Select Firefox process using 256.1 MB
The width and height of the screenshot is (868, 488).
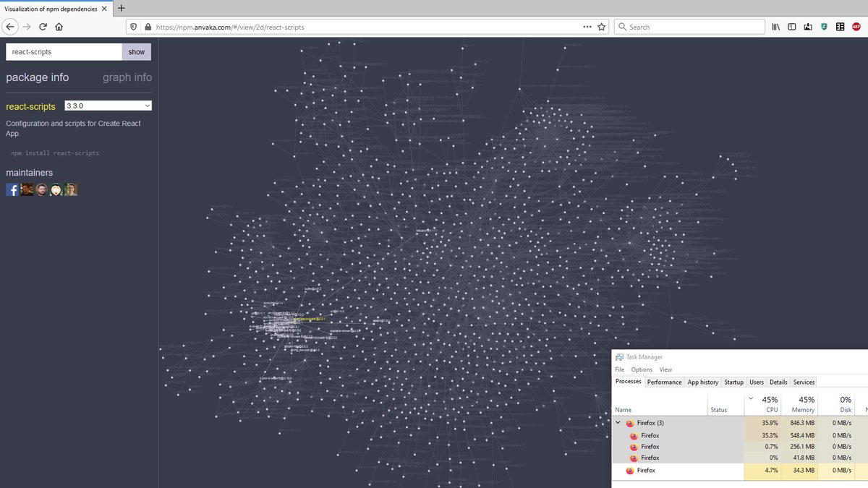pos(740,446)
